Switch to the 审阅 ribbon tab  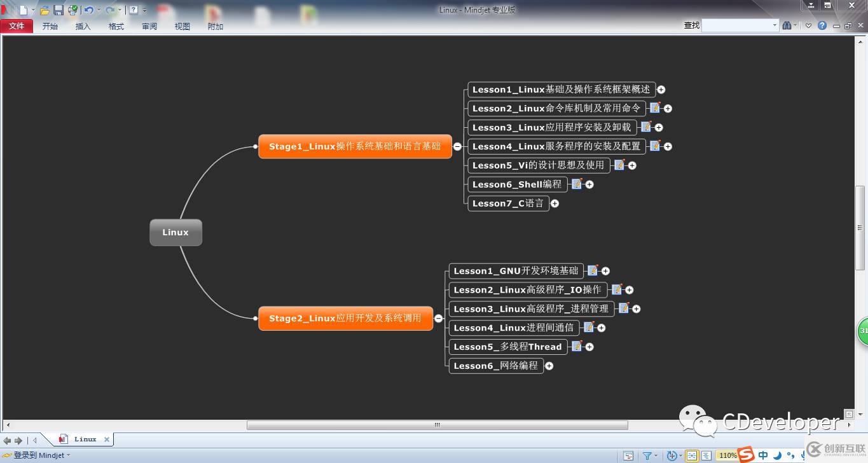[149, 26]
